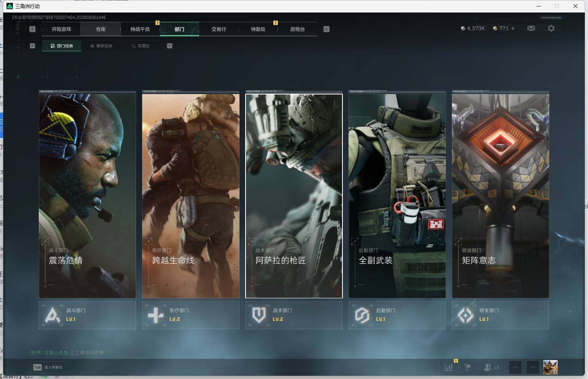Open the 震荡危情 combat department card
The height and width of the screenshot is (379, 588).
[x=87, y=196]
